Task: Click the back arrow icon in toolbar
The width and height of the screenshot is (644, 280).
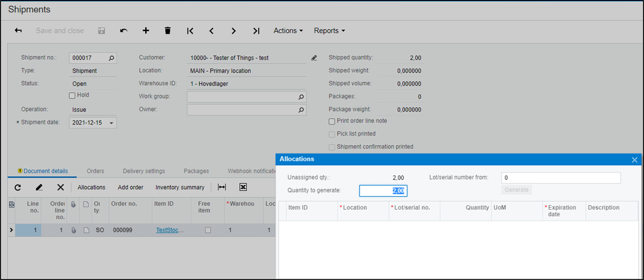Action: pos(19,30)
